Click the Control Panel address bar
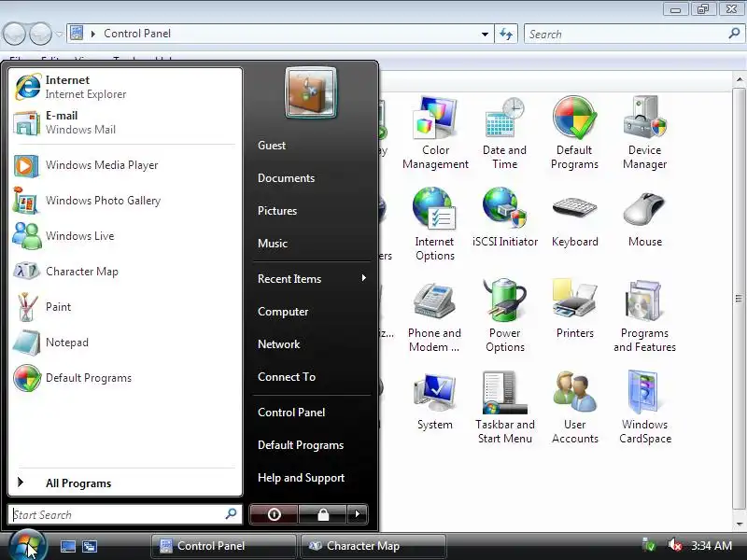Screen dimensions: 747x560 (x=281, y=34)
